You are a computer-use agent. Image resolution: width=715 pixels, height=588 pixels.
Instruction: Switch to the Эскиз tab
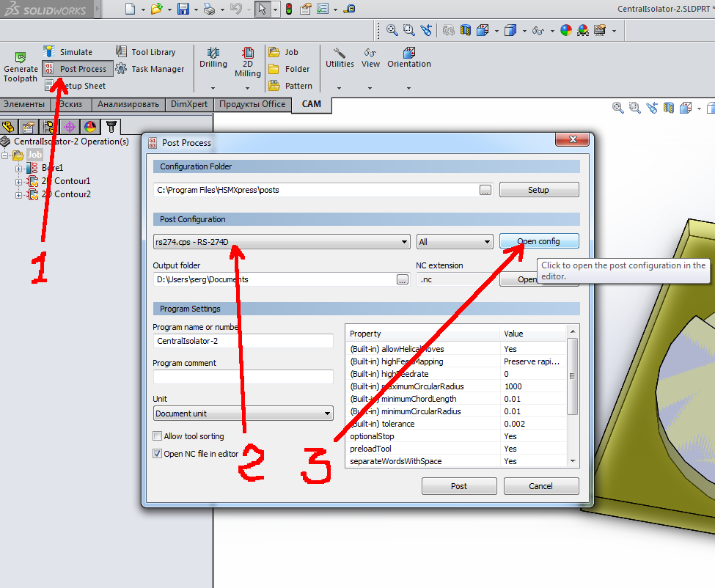click(x=70, y=104)
